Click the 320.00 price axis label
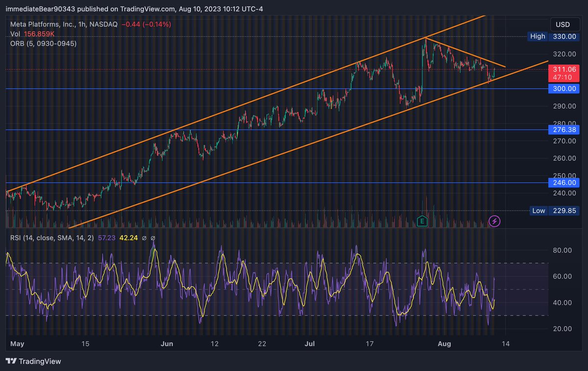 point(564,54)
